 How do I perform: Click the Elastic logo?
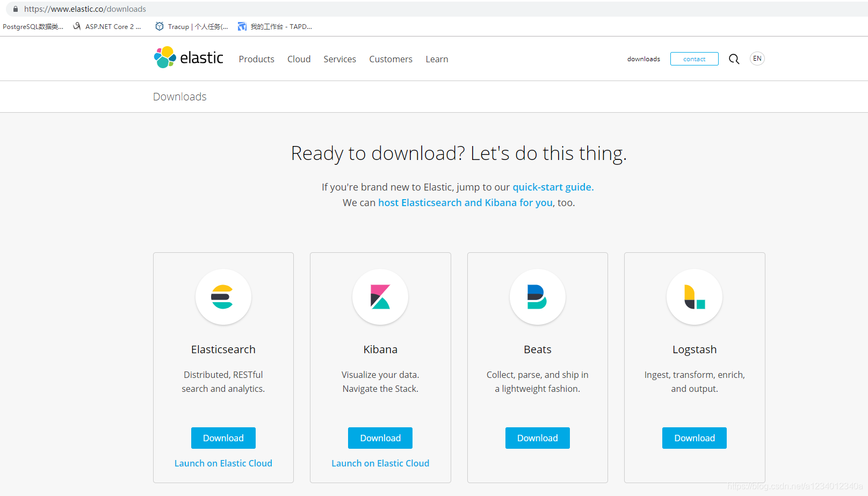click(189, 57)
